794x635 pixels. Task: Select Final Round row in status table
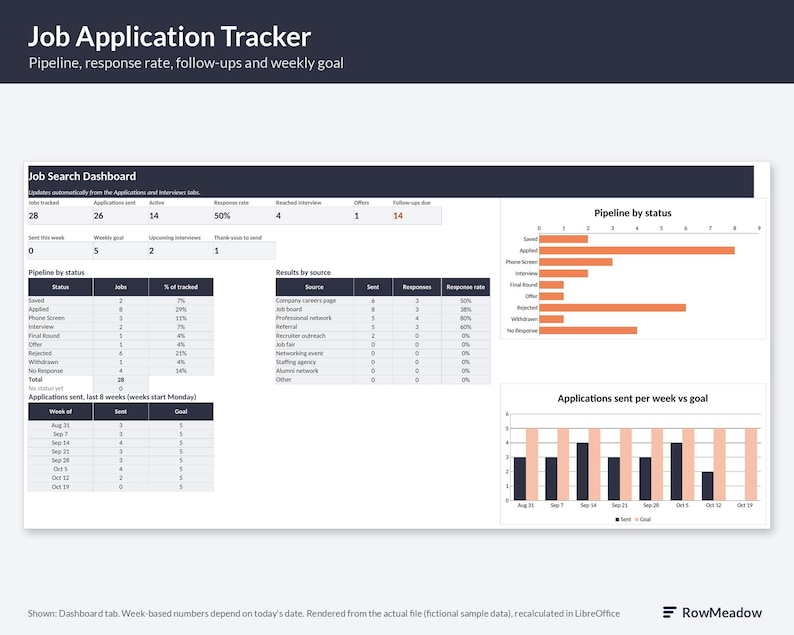point(121,336)
